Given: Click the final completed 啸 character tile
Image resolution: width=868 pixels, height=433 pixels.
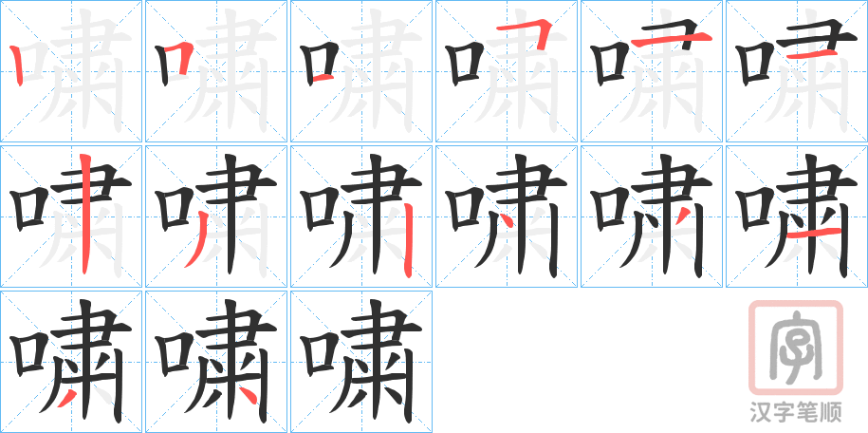Looking at the screenshot, I should pyautogui.click(x=361, y=362).
